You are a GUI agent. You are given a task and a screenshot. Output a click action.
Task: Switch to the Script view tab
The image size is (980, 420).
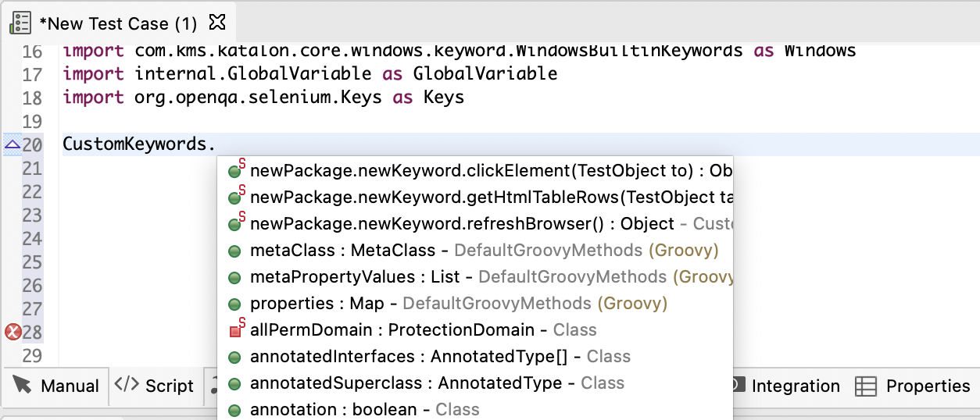pos(154,386)
